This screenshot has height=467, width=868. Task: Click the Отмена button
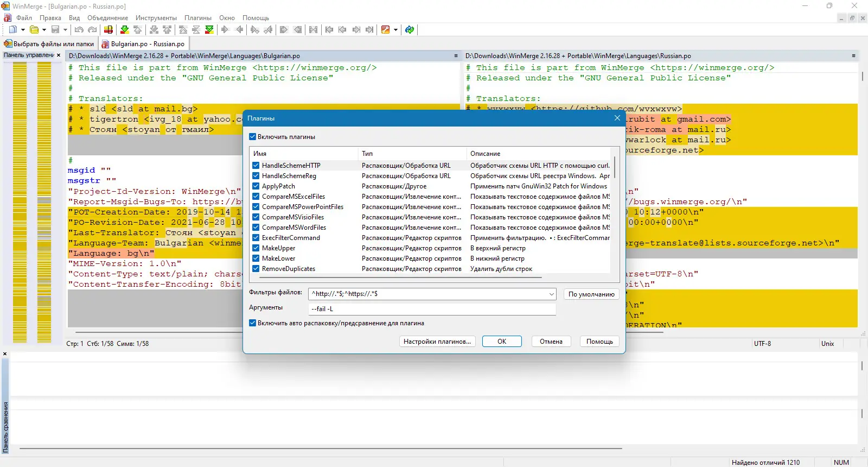tap(551, 342)
